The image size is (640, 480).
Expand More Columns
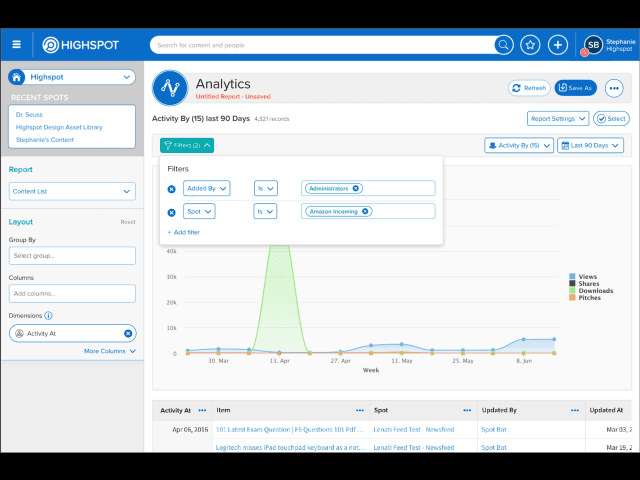[109, 351]
